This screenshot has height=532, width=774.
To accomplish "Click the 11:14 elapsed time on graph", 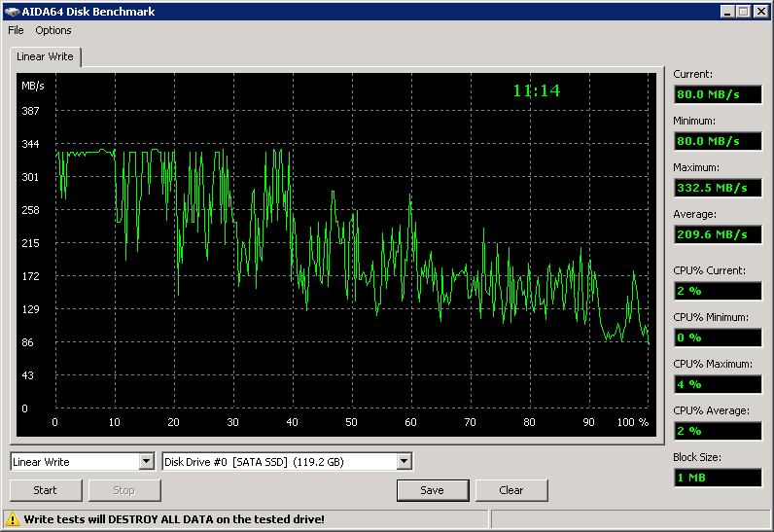I will coord(537,90).
